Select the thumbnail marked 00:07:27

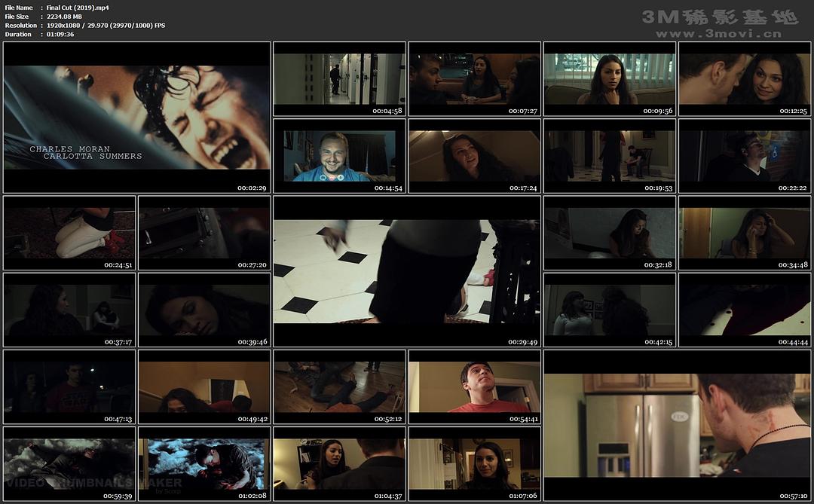coord(474,79)
